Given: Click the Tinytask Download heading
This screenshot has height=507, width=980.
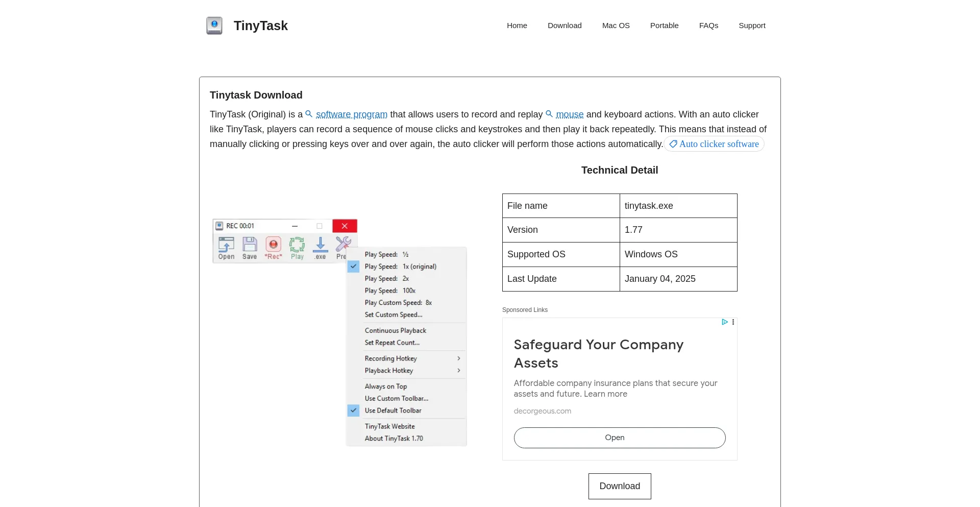Looking at the screenshot, I should pyautogui.click(x=256, y=95).
